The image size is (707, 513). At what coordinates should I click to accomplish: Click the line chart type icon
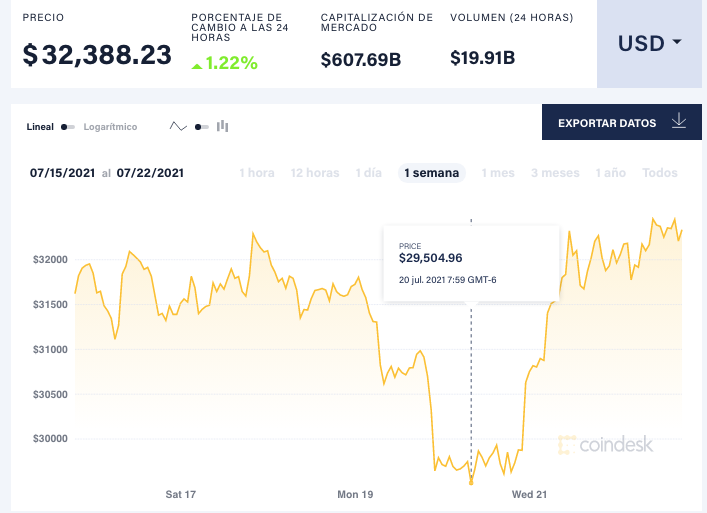coord(178,127)
